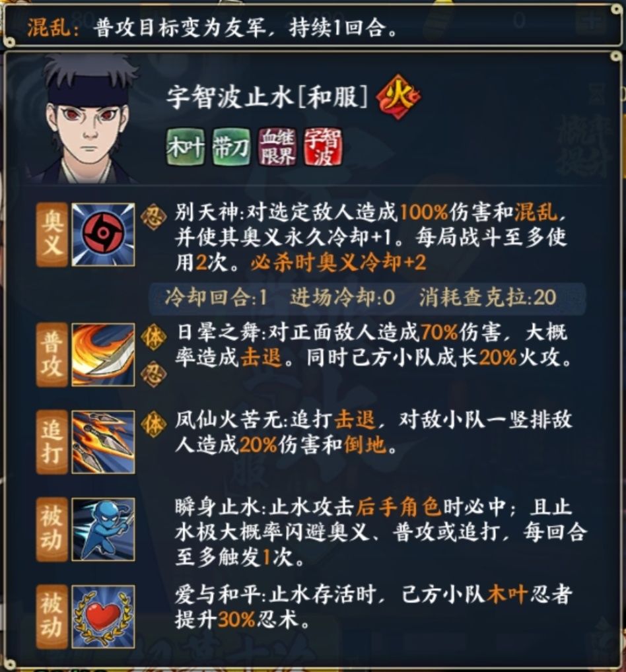Tap the 被动 label beside 爱与和平
Image resolution: width=626 pixels, height=672 pixels.
[52, 617]
